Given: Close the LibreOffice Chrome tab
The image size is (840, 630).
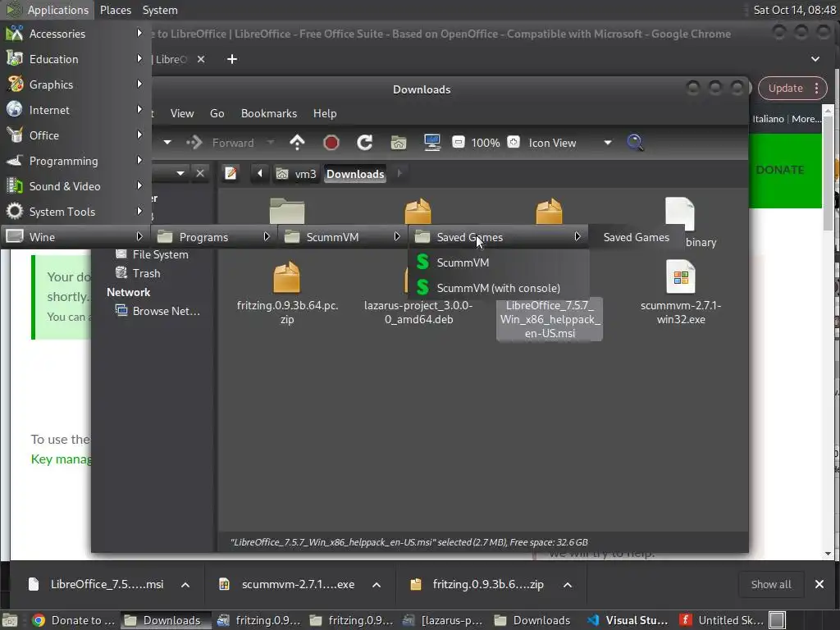Looking at the screenshot, I should point(201,59).
